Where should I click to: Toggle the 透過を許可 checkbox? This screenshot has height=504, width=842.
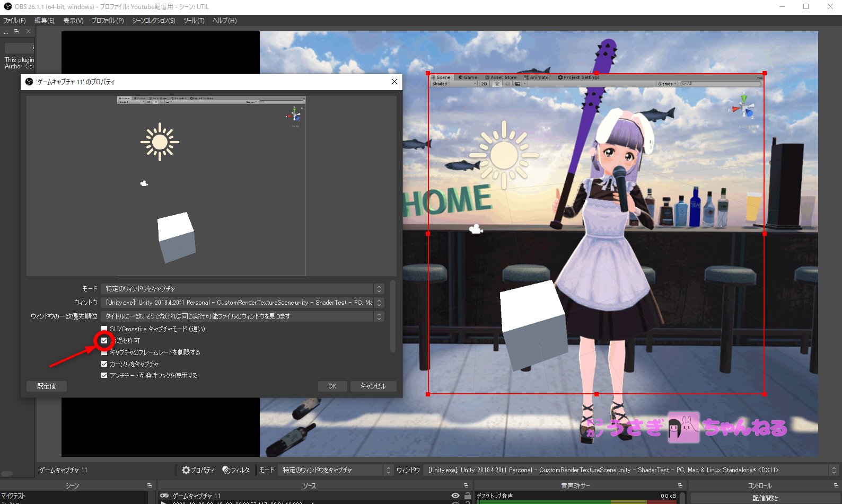[x=104, y=341]
